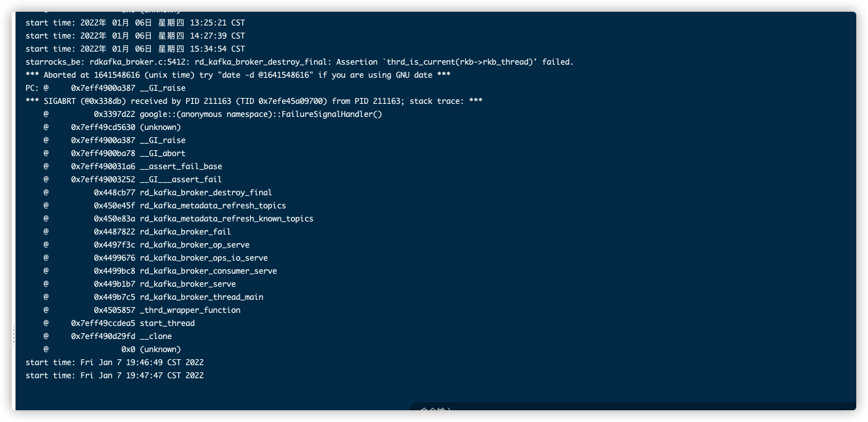This screenshot has width=868, height=422.
Task: Click the rd_kafka_broker_destroy_final stack frame
Action: point(157,193)
